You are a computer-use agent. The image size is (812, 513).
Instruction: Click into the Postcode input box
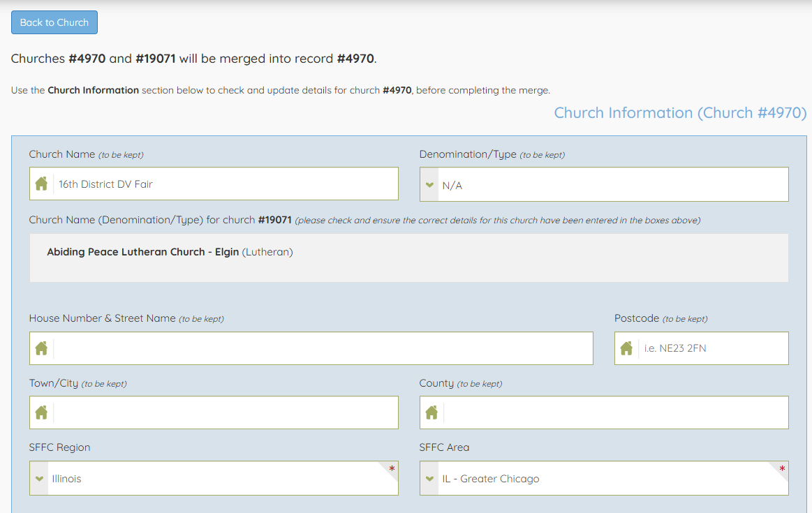711,348
